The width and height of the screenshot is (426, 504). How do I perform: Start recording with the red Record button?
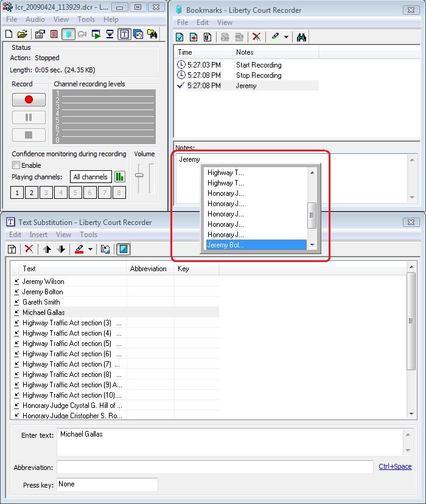tap(29, 100)
